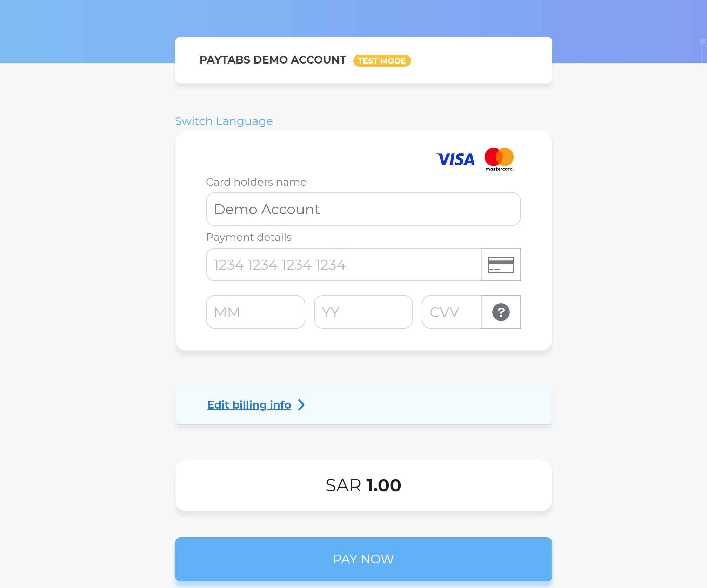Click Edit billing info link

point(249,405)
